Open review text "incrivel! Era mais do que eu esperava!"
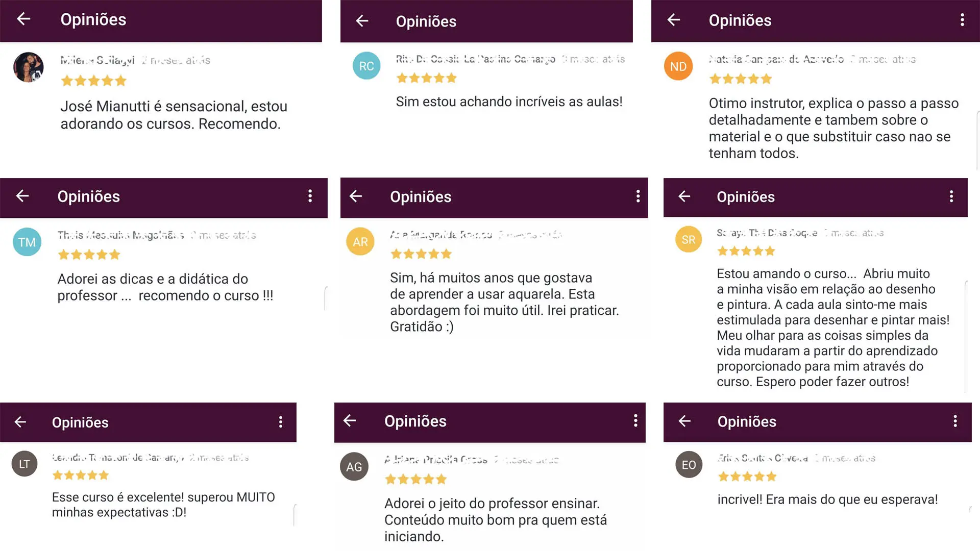This screenshot has height=551, width=980. pyautogui.click(x=827, y=499)
